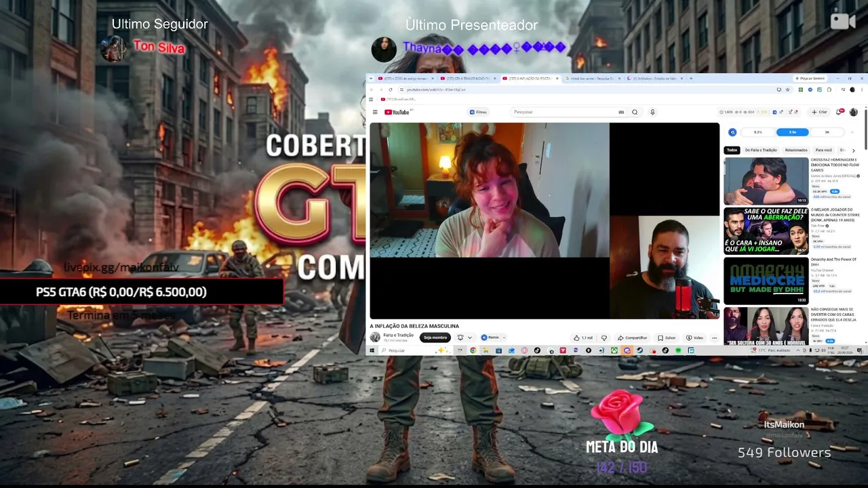Viewport: 868px width, 488px height.
Task: Open the Windows Start menu
Action: click(x=372, y=350)
